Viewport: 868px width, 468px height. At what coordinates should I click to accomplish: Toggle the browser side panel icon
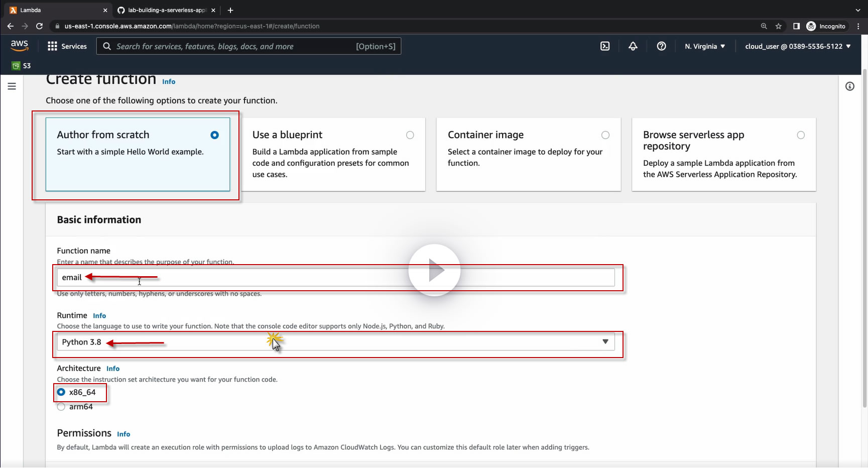[796, 26]
